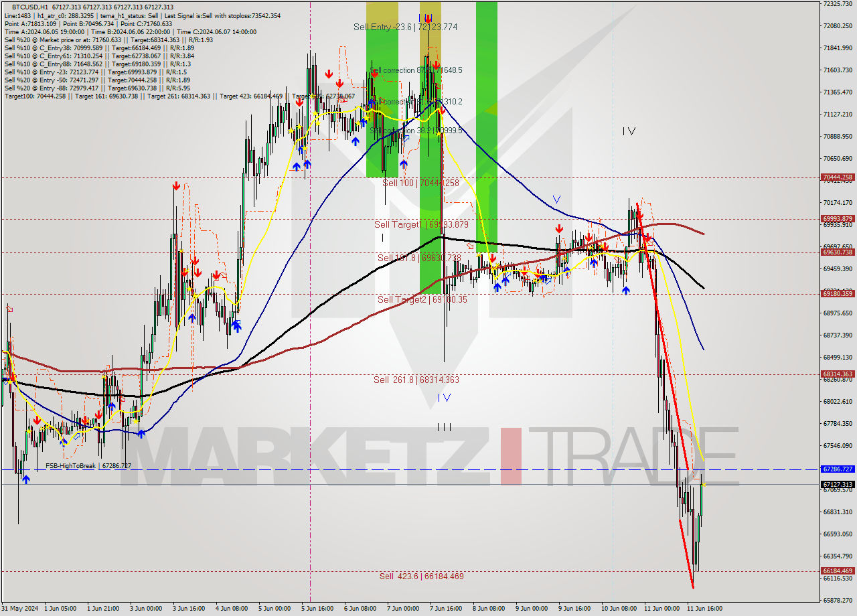Select the 'Target100: 70444.258' targets line
Screen dimensions: 857x616
coord(179,96)
